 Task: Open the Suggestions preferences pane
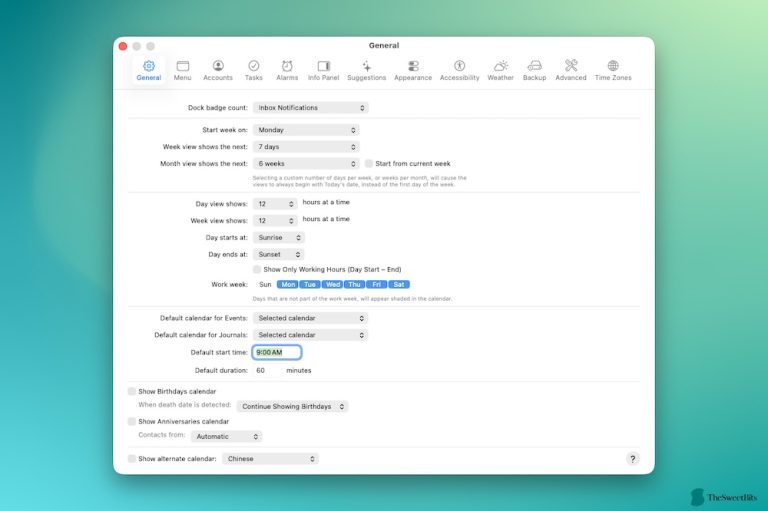point(366,70)
